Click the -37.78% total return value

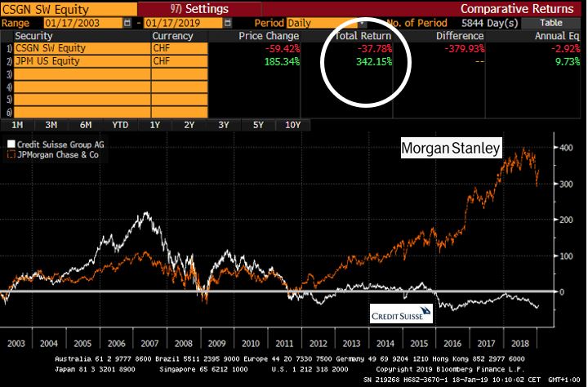(x=375, y=49)
